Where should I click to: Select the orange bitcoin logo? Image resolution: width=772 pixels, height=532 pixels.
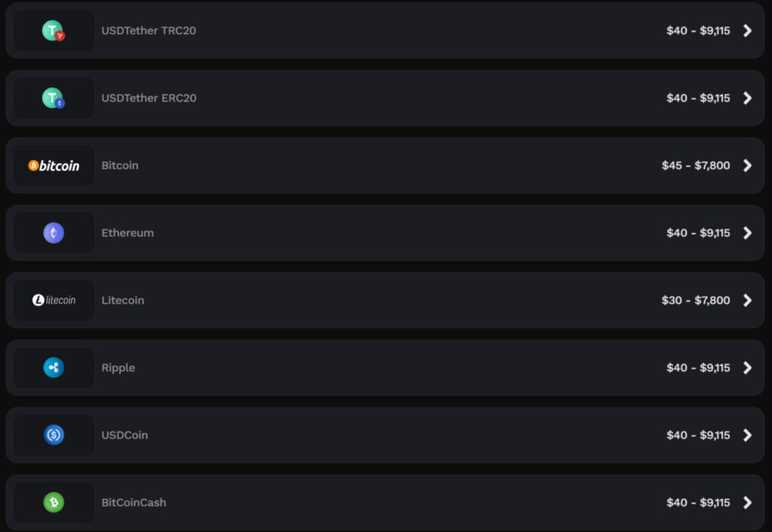coord(54,166)
